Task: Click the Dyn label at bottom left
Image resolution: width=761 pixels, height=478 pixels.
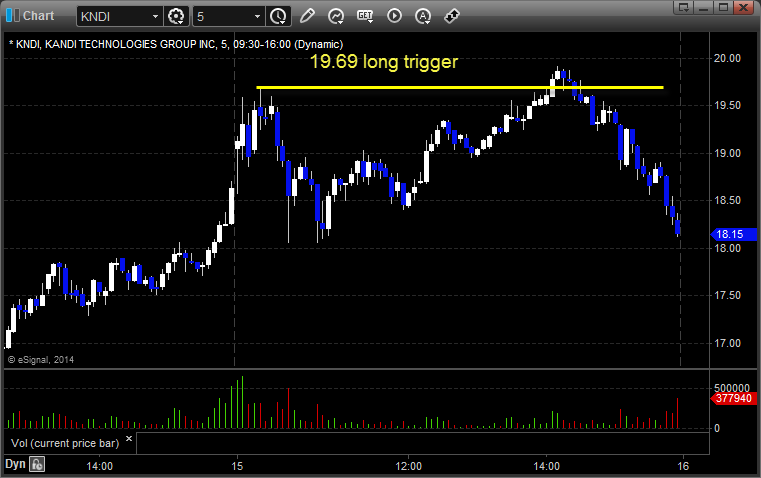Action: [15, 464]
